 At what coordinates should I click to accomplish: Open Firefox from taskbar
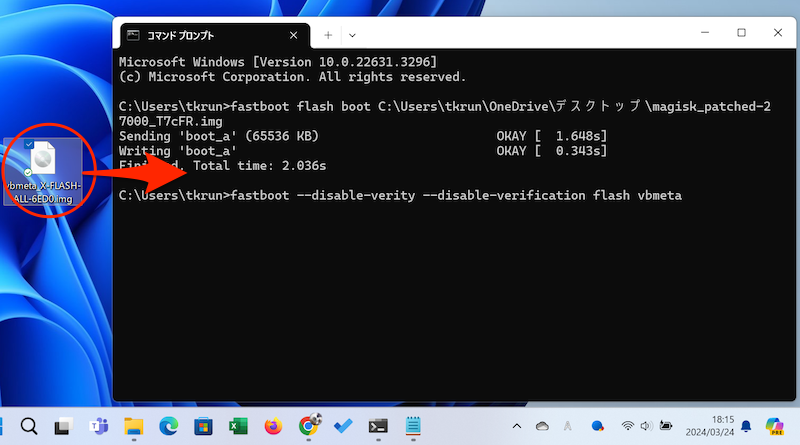tap(273, 427)
